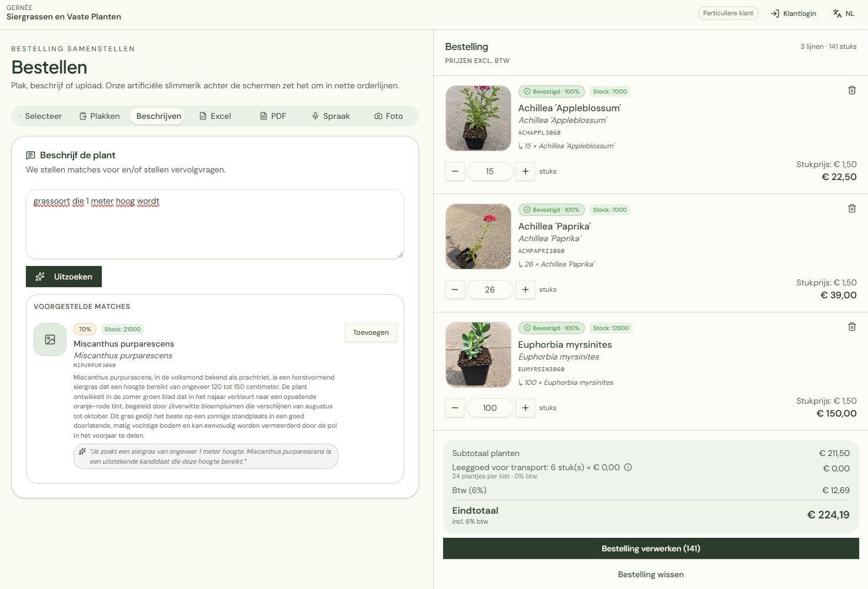The height and width of the screenshot is (589, 868).
Task: Click the Stock: 12500 badge
Action: click(611, 328)
